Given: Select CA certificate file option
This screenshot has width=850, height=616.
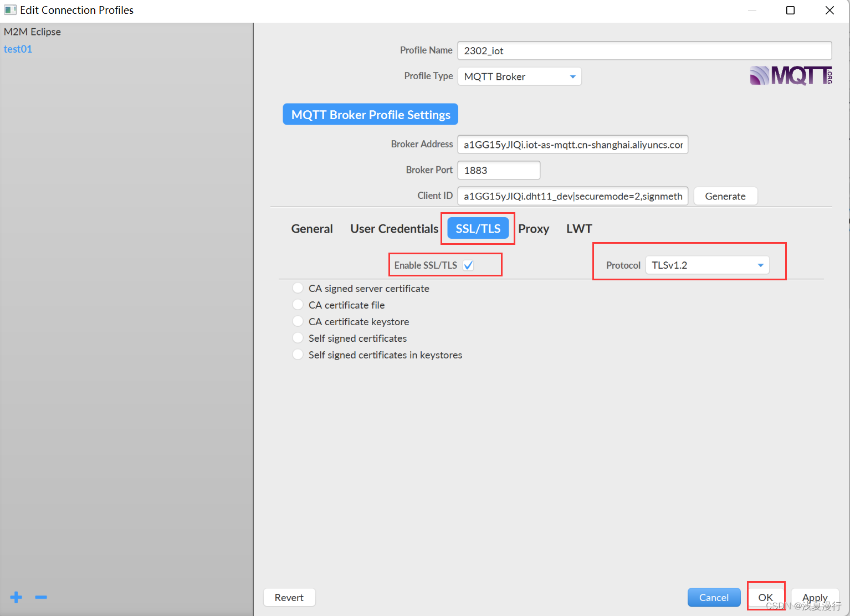Looking at the screenshot, I should pos(298,305).
